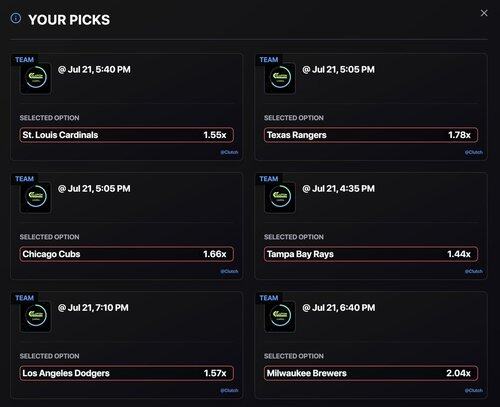
Task: Click the Milwaukee Brewers pick logo
Action: click(x=280, y=316)
